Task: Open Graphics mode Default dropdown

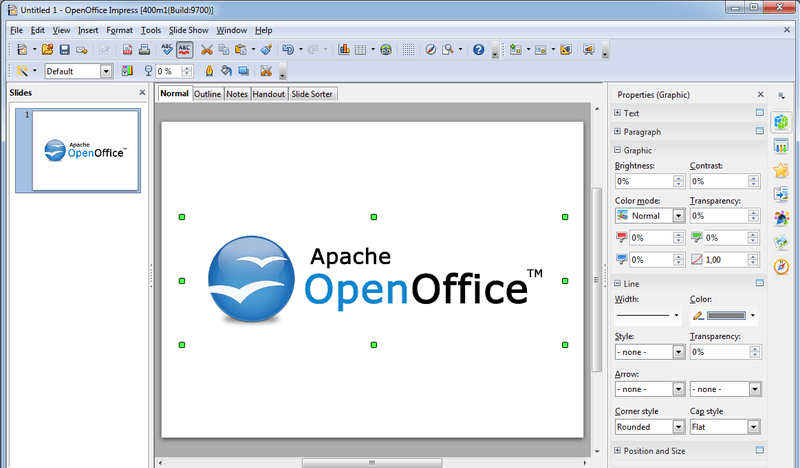Action: pyautogui.click(x=106, y=71)
